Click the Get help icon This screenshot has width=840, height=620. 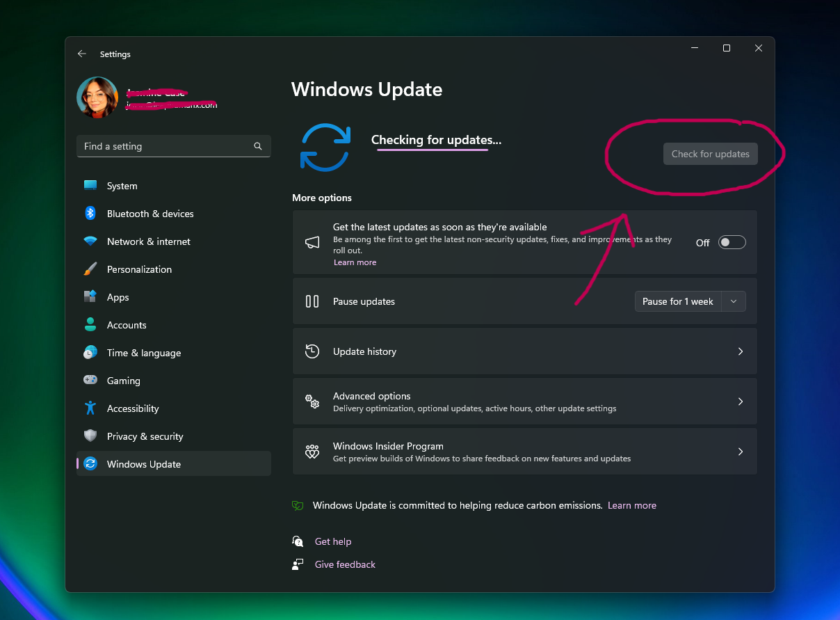click(x=298, y=541)
